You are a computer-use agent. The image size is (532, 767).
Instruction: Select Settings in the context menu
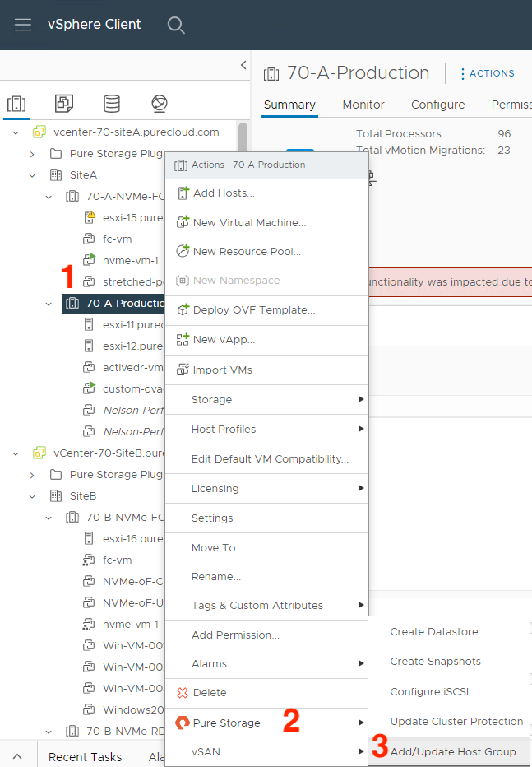266,518
